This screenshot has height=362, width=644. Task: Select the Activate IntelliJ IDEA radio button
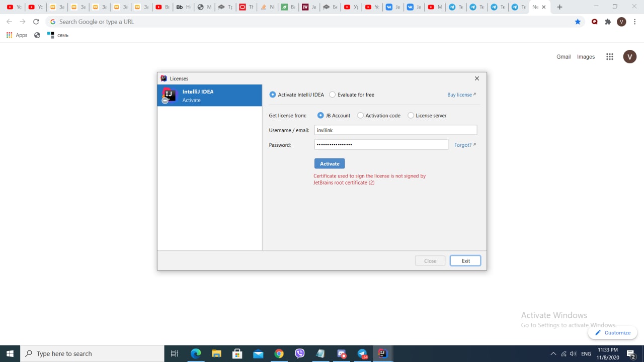273,95
